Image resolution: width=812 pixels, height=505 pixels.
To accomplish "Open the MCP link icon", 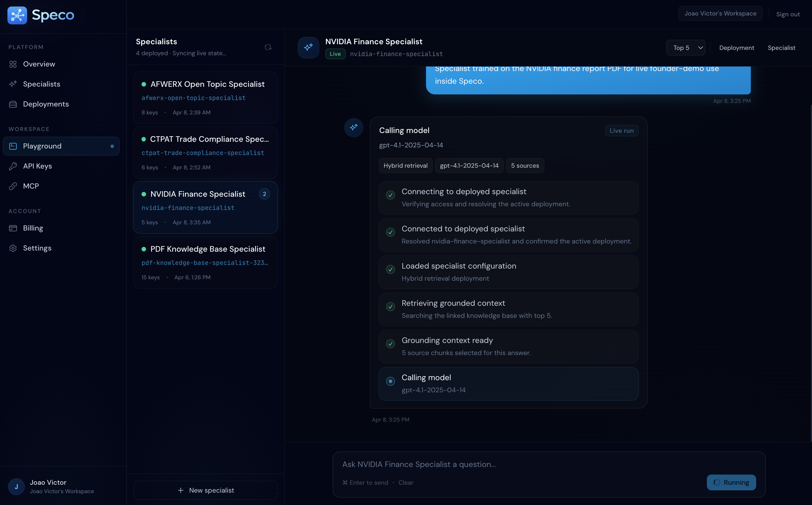I will pos(13,186).
